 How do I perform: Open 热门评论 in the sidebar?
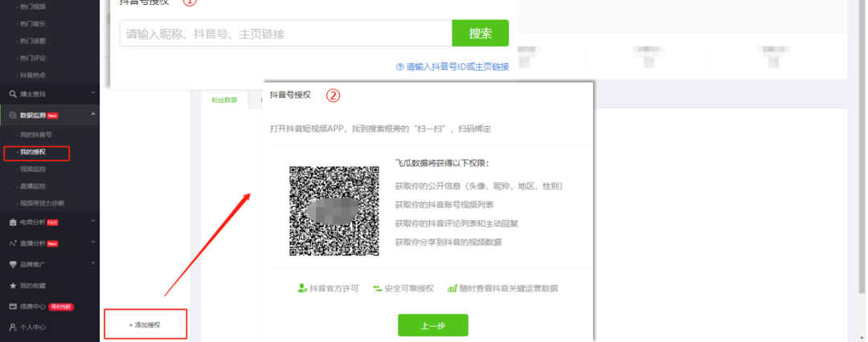(32, 58)
